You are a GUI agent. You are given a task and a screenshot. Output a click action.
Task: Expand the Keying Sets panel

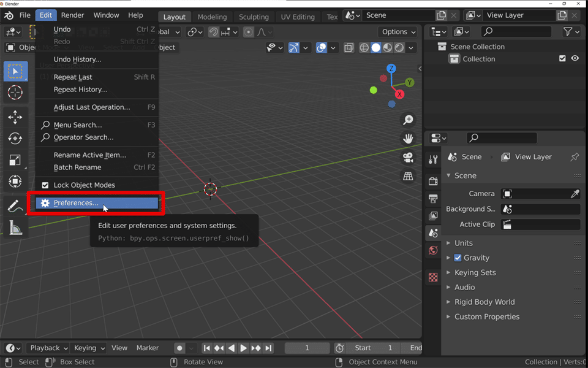pyautogui.click(x=475, y=272)
